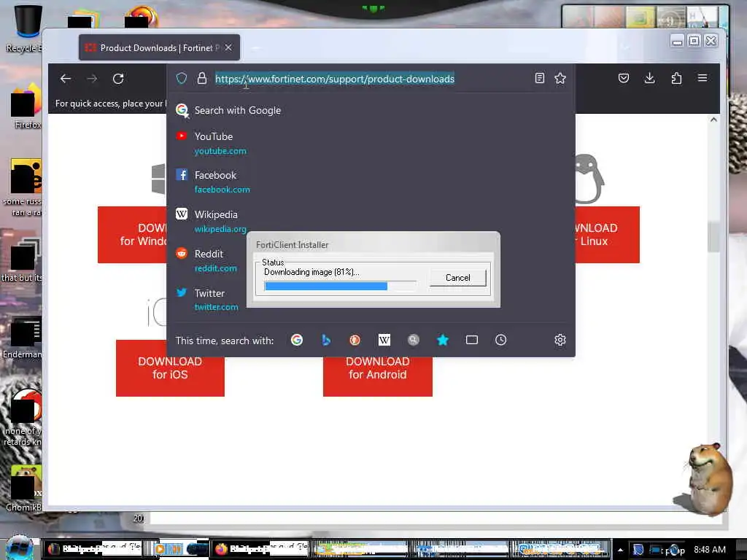Open the extensions puzzle icon
This screenshot has width=747, height=560.
coord(676,78)
